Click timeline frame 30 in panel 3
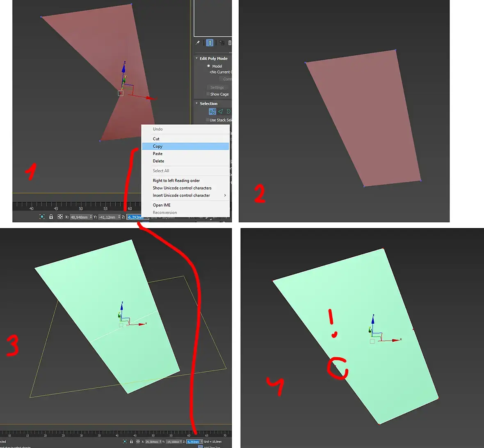Image resolution: width=484 pixels, height=448 pixels. coord(81,435)
